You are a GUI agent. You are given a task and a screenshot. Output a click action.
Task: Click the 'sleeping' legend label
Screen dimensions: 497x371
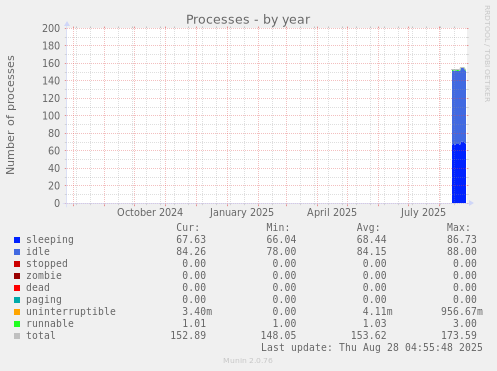[50, 240]
